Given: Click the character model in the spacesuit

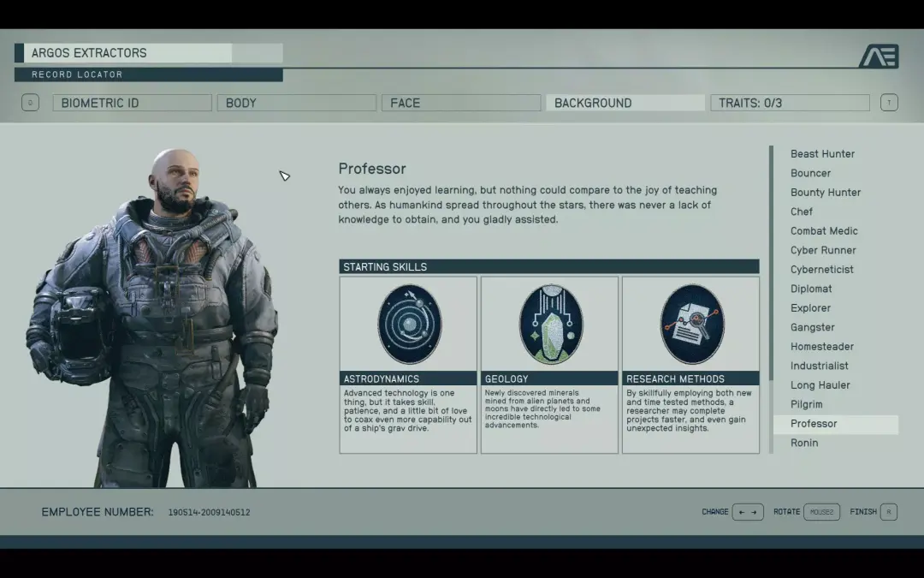Looking at the screenshot, I should coord(154,319).
